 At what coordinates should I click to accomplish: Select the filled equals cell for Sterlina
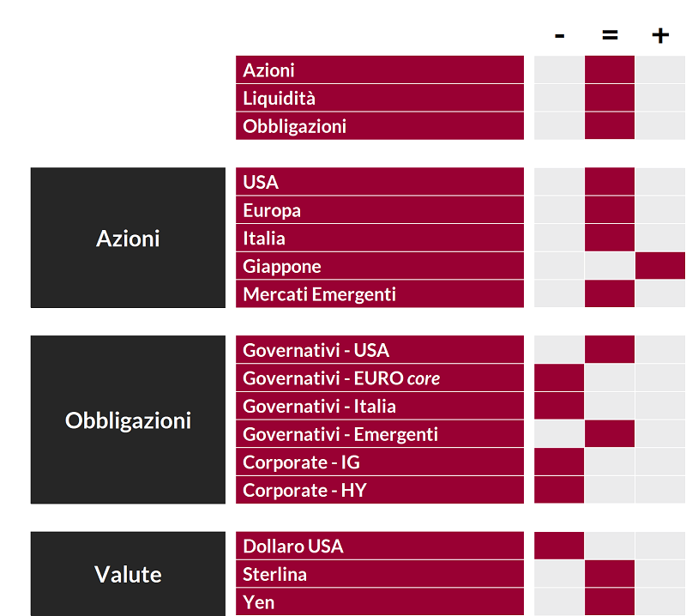pyautogui.click(x=610, y=574)
